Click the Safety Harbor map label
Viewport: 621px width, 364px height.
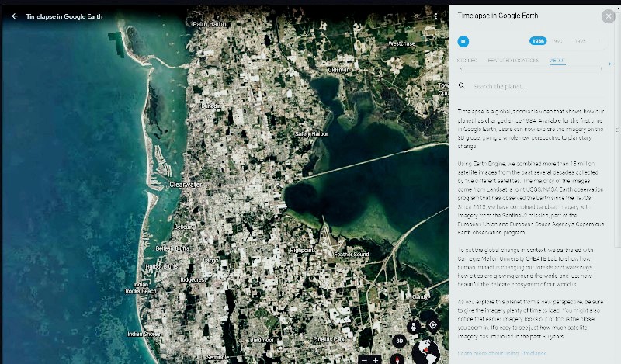pyautogui.click(x=312, y=133)
